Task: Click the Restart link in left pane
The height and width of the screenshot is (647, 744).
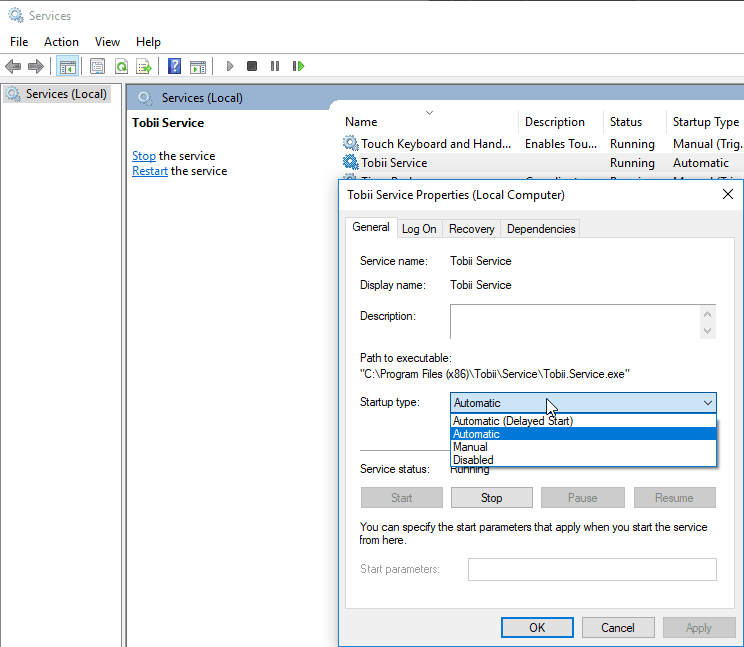Action: [150, 171]
